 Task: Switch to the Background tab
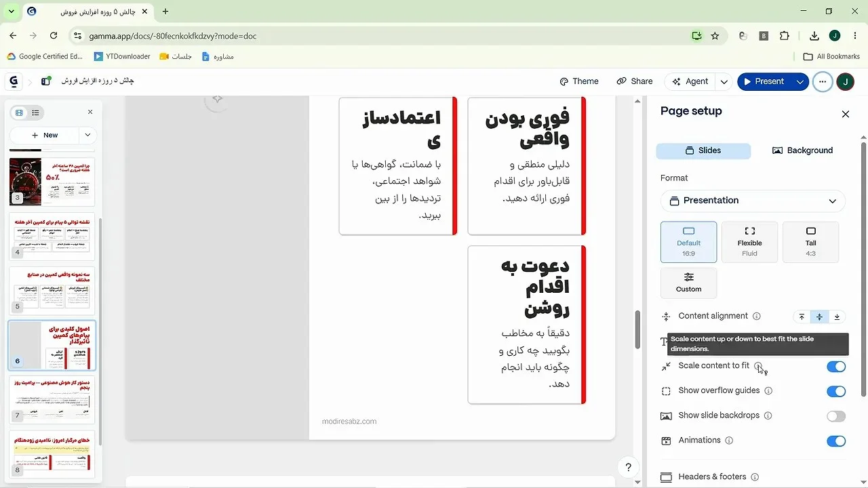pos(802,150)
